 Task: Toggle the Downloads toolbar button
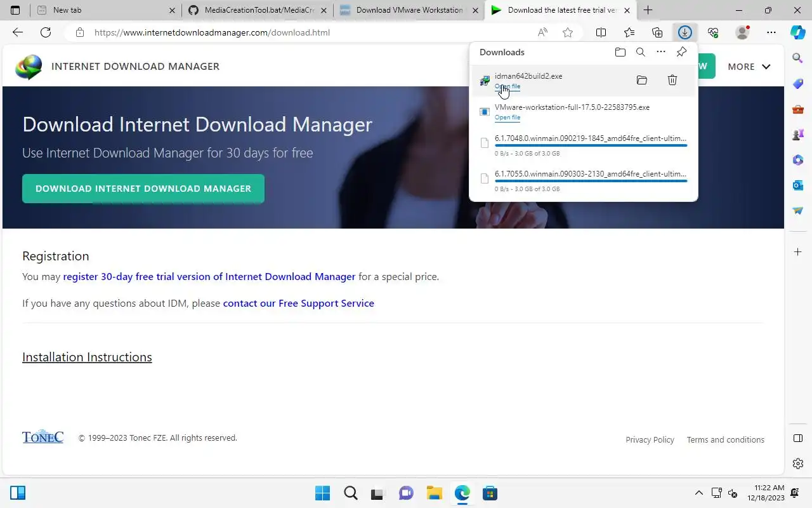[x=685, y=32]
